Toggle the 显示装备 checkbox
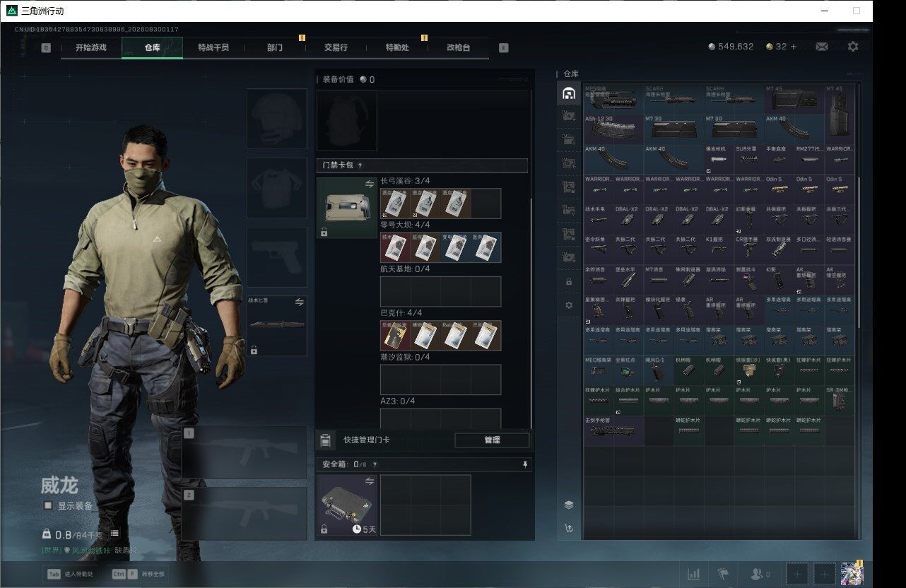906x588 pixels. coord(48,505)
